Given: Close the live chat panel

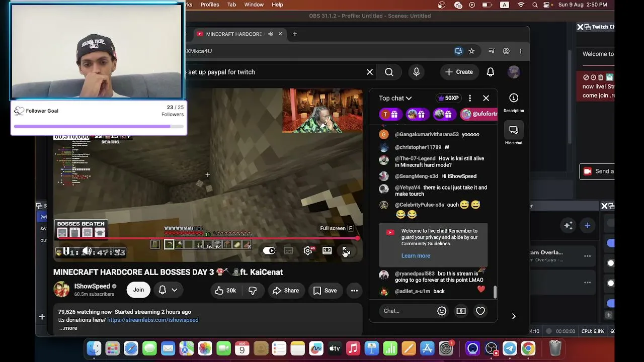Looking at the screenshot, I should pyautogui.click(x=486, y=98).
